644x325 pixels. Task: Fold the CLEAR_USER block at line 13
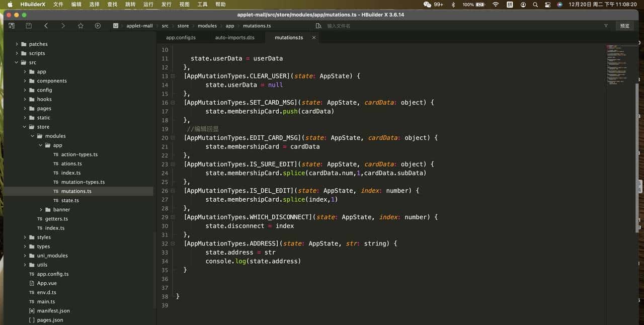tap(173, 76)
